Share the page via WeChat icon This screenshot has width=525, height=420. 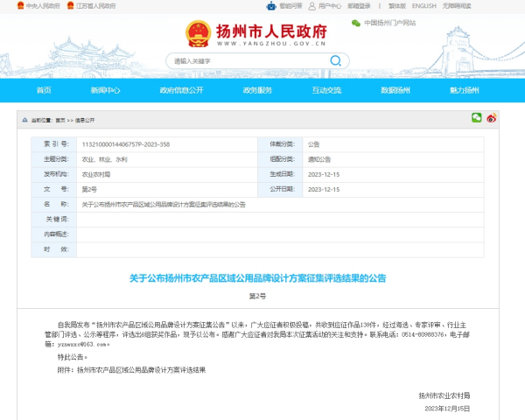[477, 117]
